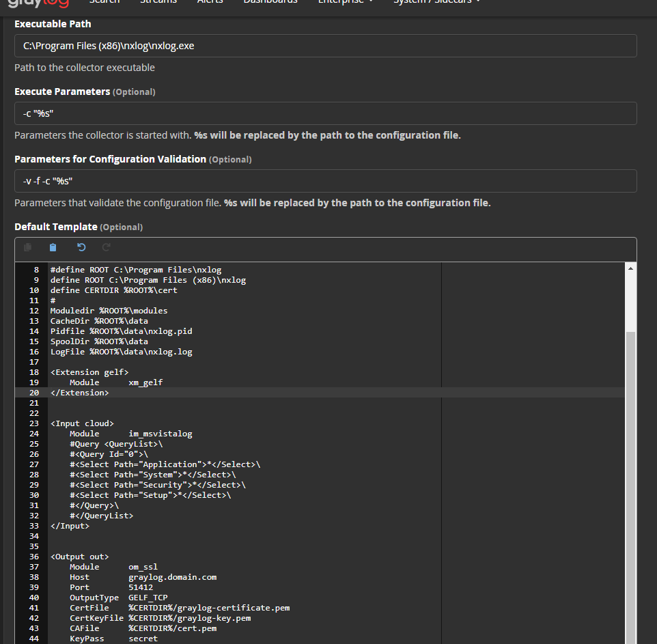Click the "#</QueryList>" line

(101, 516)
